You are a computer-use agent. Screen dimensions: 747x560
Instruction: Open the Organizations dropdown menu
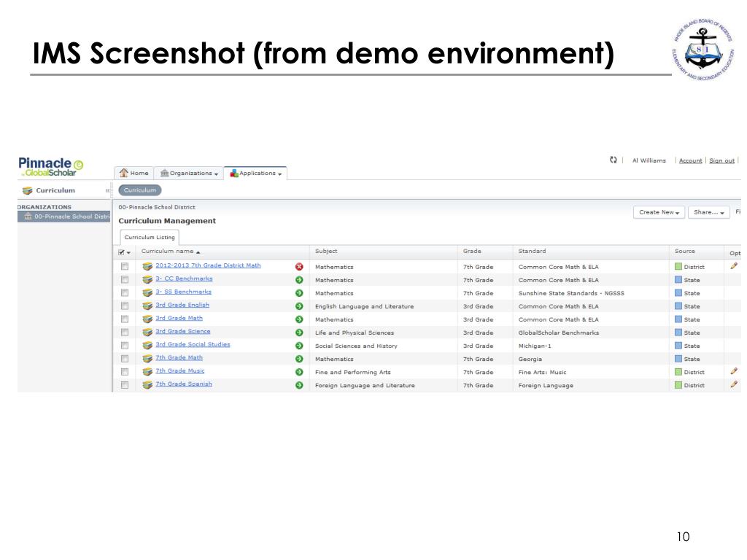click(x=190, y=174)
